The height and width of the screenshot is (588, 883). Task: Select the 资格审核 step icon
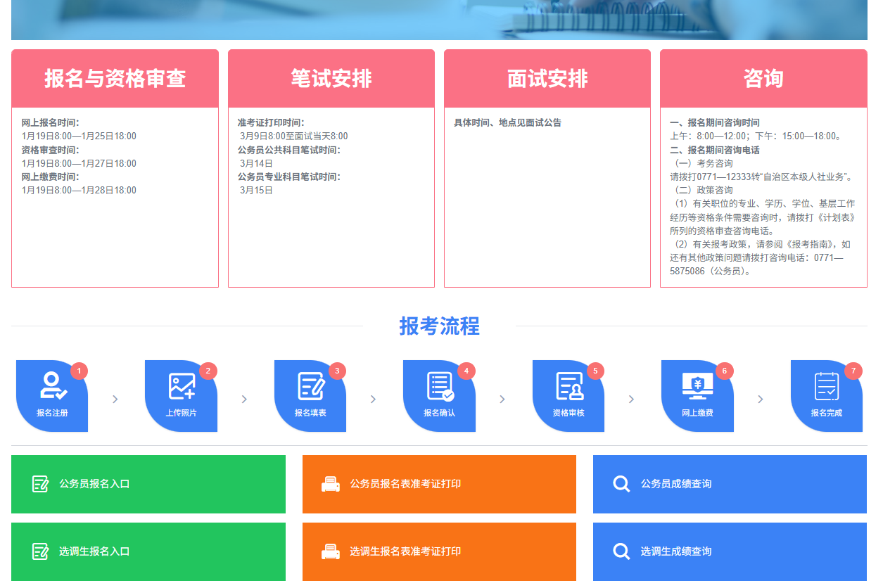(568, 395)
